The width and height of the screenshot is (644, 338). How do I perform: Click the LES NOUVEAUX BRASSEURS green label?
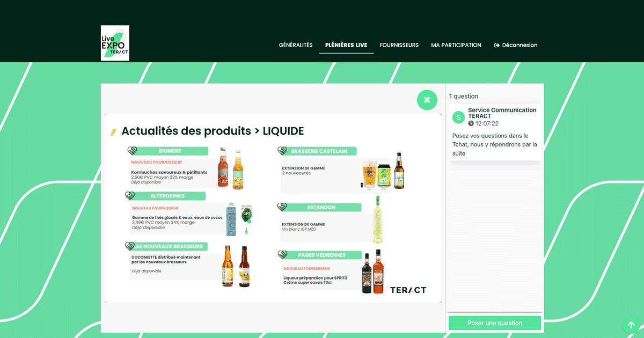pyautogui.click(x=169, y=246)
